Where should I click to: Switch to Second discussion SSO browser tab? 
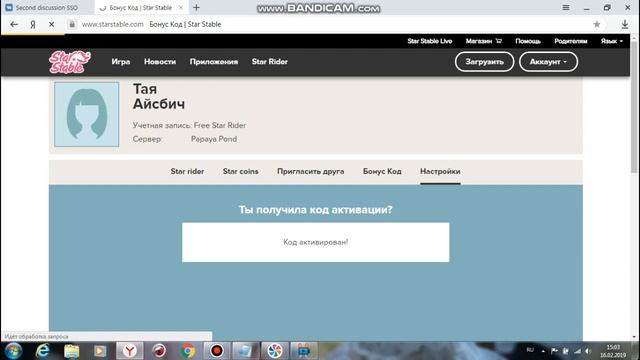[x=47, y=7]
